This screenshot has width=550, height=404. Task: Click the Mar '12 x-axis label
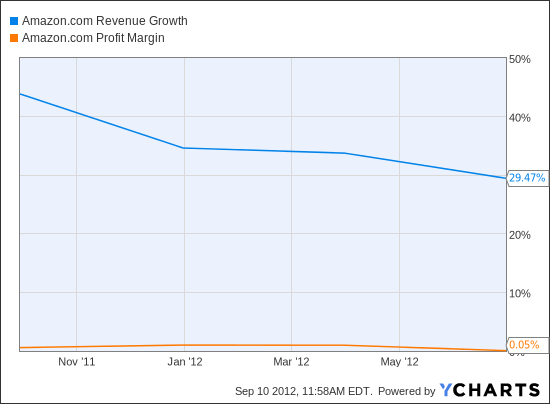tap(291, 362)
